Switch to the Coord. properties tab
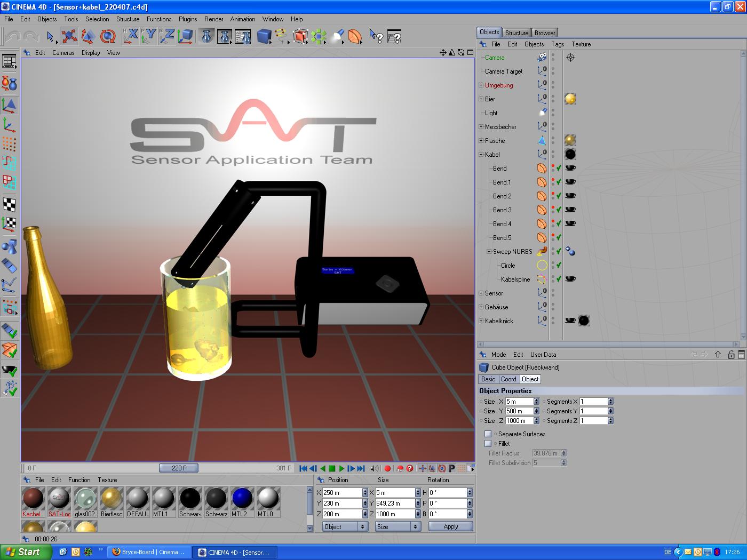 click(508, 379)
